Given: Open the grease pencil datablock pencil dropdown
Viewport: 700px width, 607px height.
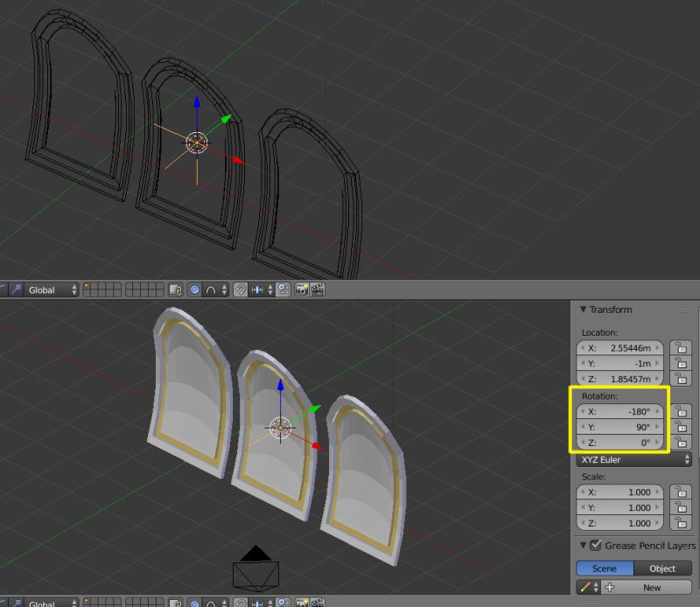Looking at the screenshot, I should coord(589,588).
